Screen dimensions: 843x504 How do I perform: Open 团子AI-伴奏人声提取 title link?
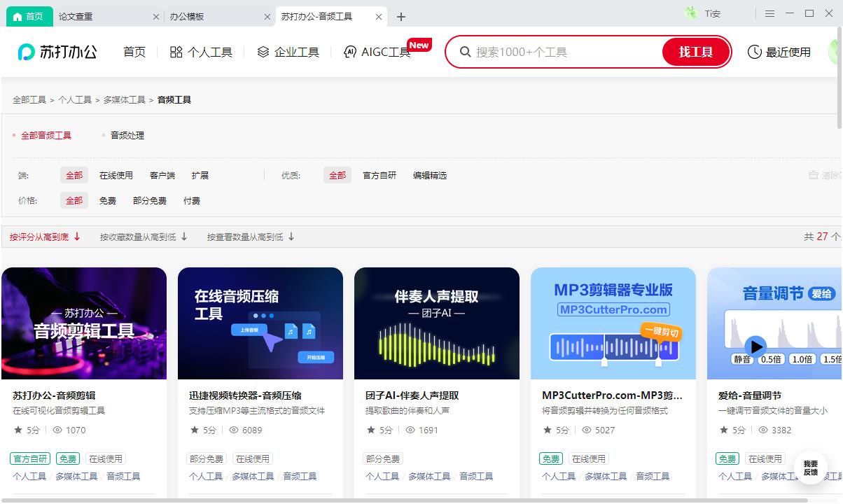tap(412, 395)
